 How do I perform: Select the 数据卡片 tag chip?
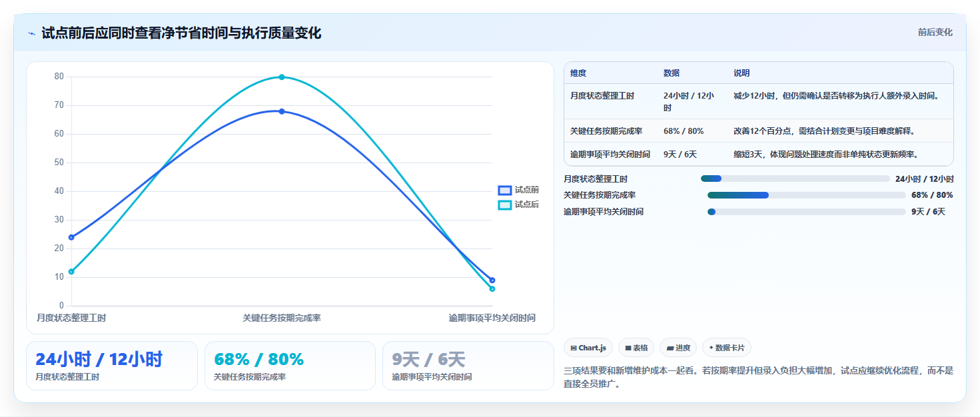(x=727, y=348)
